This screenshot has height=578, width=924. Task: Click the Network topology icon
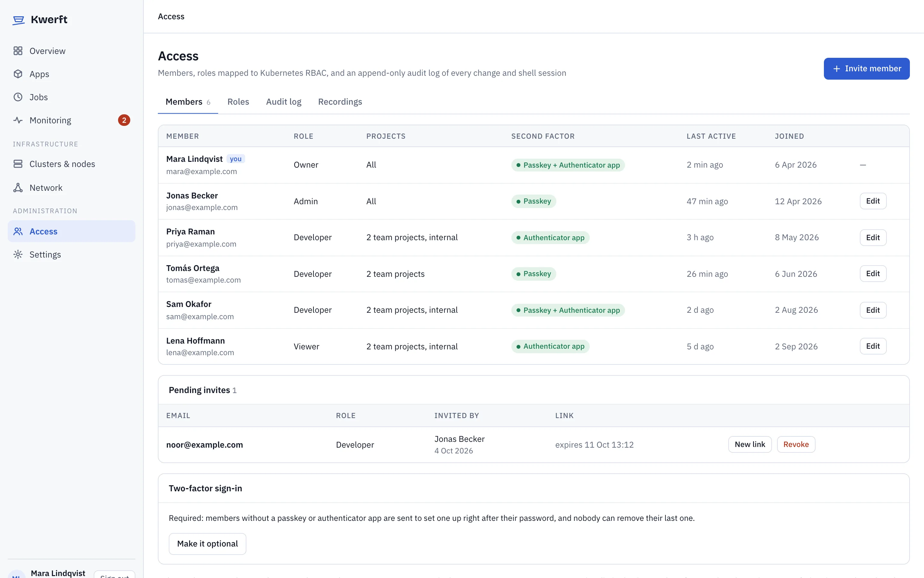(18, 188)
